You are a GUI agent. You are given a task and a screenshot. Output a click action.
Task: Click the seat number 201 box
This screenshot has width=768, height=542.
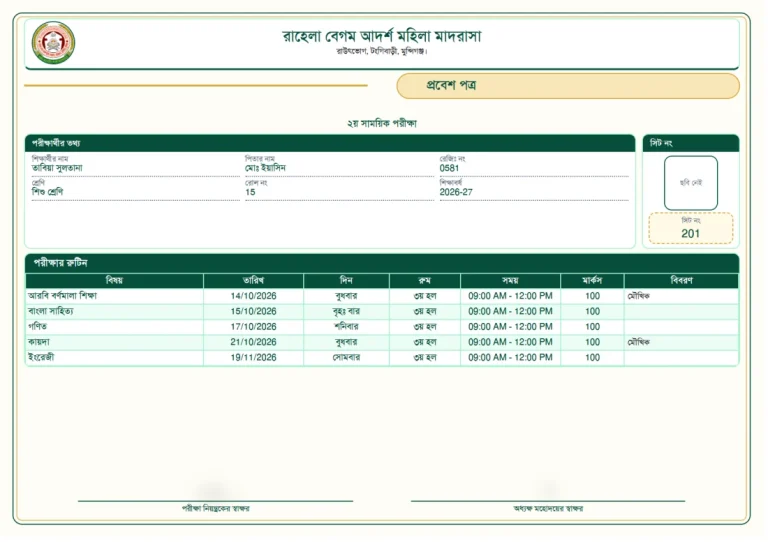[x=691, y=228]
